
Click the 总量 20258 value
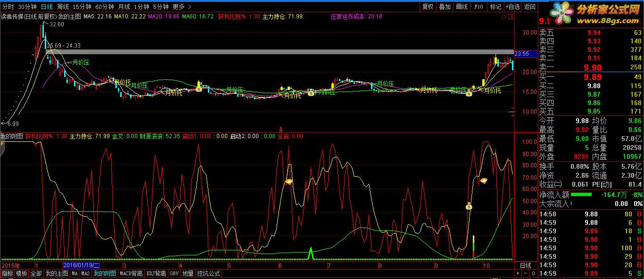(632, 148)
